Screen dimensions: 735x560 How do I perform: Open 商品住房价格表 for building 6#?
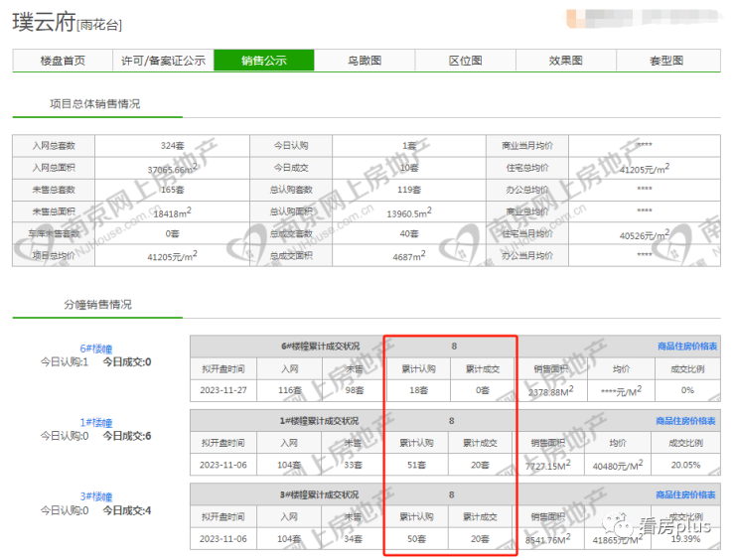click(x=686, y=346)
